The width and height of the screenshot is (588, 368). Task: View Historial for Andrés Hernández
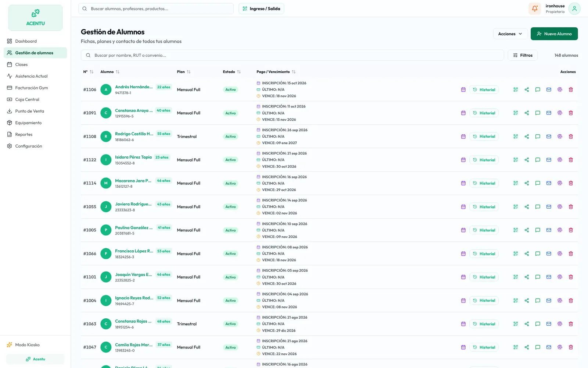click(484, 89)
